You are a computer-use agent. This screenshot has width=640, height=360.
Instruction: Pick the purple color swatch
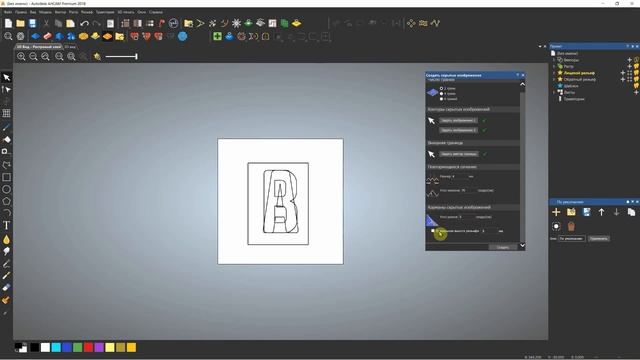coord(99,347)
